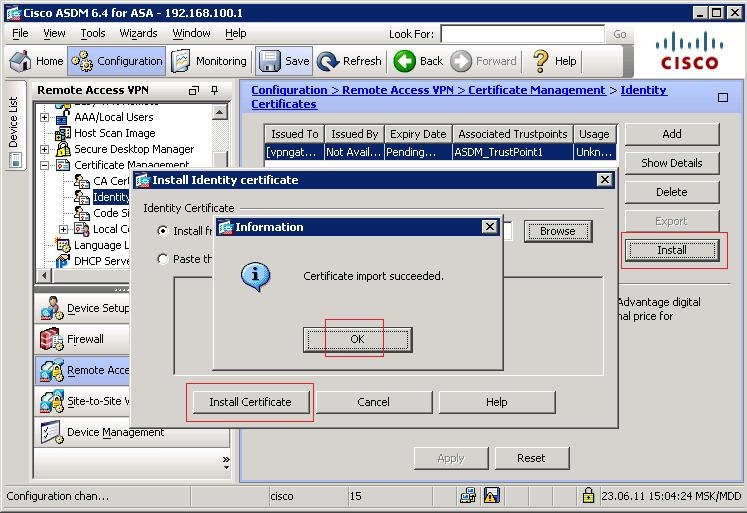The height and width of the screenshot is (513, 747).
Task: Open the Tools menu
Action: click(92, 33)
